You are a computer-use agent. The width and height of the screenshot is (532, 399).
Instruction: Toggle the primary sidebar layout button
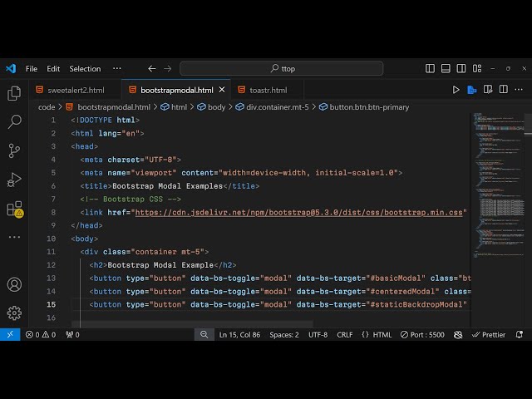[x=430, y=69]
